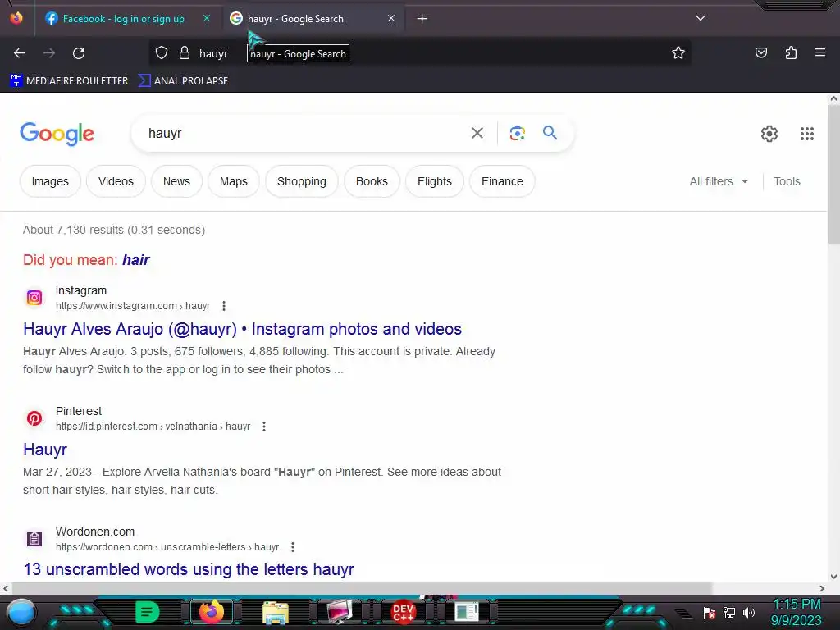Image resolution: width=840 pixels, height=630 pixels.
Task: Open more options for Pinterest result
Action: coord(264,427)
